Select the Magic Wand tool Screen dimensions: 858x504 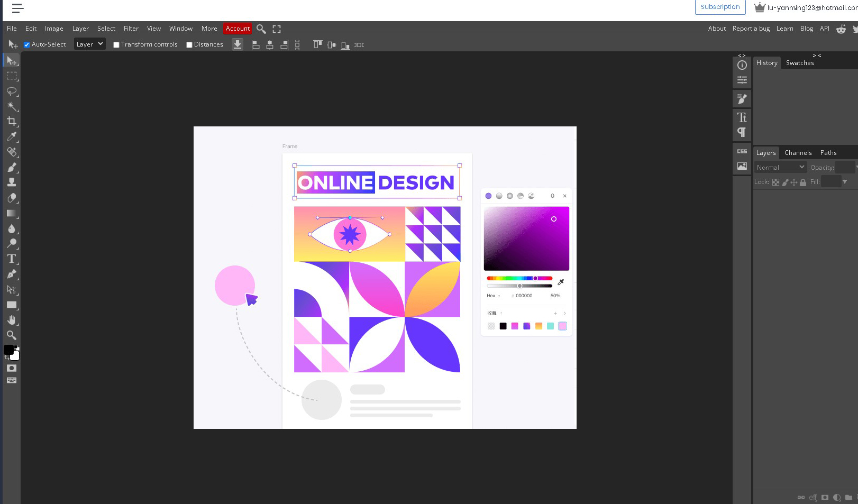(x=12, y=106)
